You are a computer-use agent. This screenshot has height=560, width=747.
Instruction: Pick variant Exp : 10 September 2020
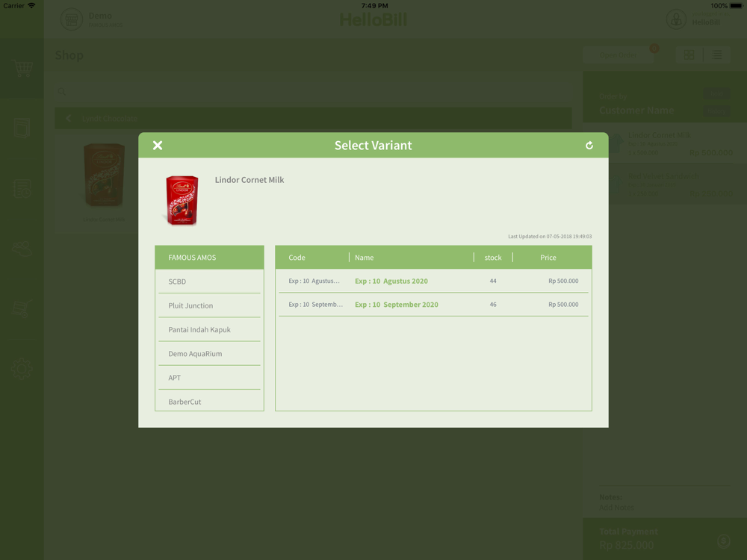(x=433, y=305)
